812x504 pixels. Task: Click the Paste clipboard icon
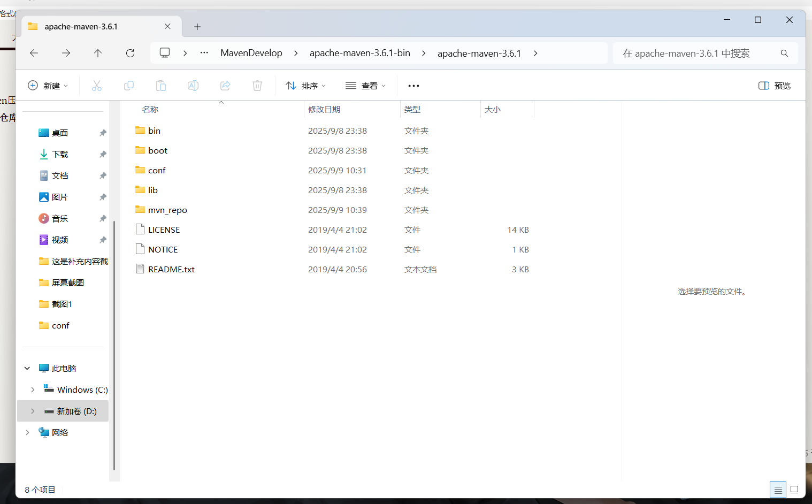(x=161, y=86)
